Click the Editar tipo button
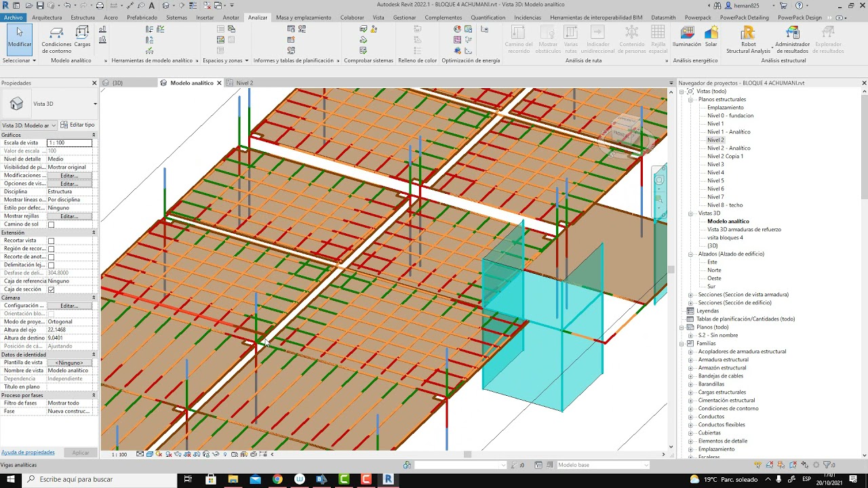Image resolution: width=868 pixels, height=488 pixels. [77, 125]
